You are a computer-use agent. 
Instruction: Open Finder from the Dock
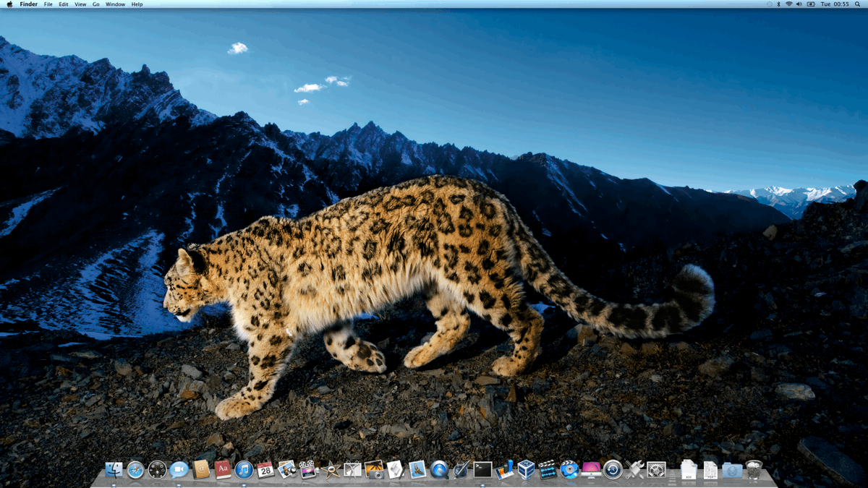(114, 470)
